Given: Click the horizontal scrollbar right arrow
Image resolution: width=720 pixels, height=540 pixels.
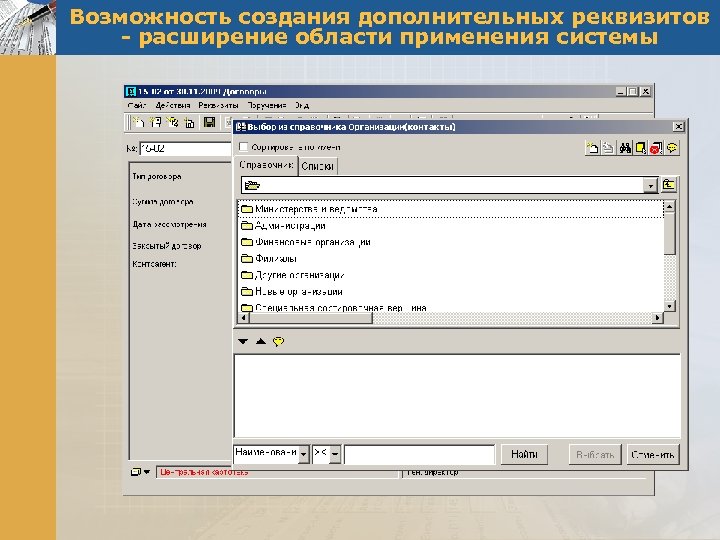Looking at the screenshot, I should pos(658,318).
